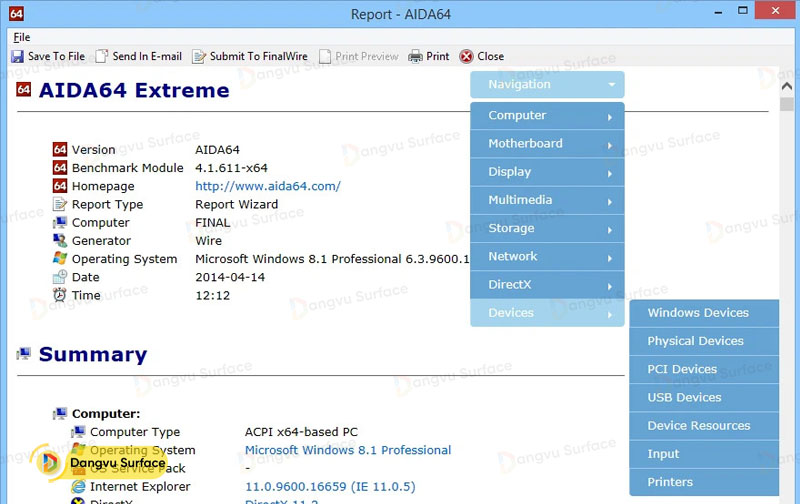Click the Homepage row 64 icon
The width and height of the screenshot is (800, 504).
point(60,186)
